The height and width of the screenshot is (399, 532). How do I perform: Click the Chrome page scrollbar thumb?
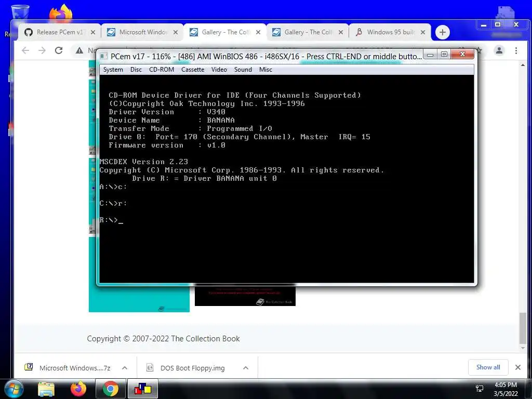[x=523, y=328]
